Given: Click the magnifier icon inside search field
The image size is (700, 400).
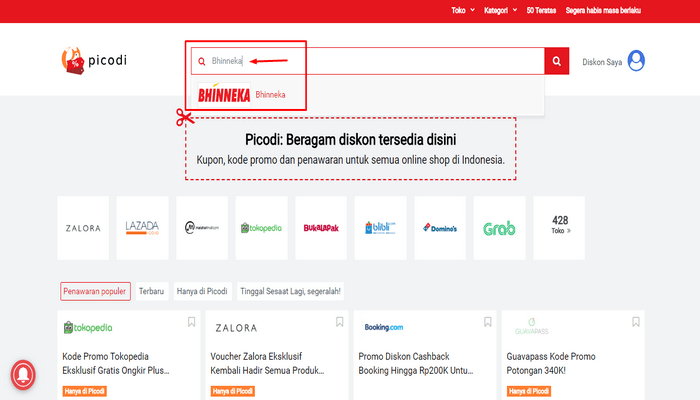Looking at the screenshot, I should 202,61.
